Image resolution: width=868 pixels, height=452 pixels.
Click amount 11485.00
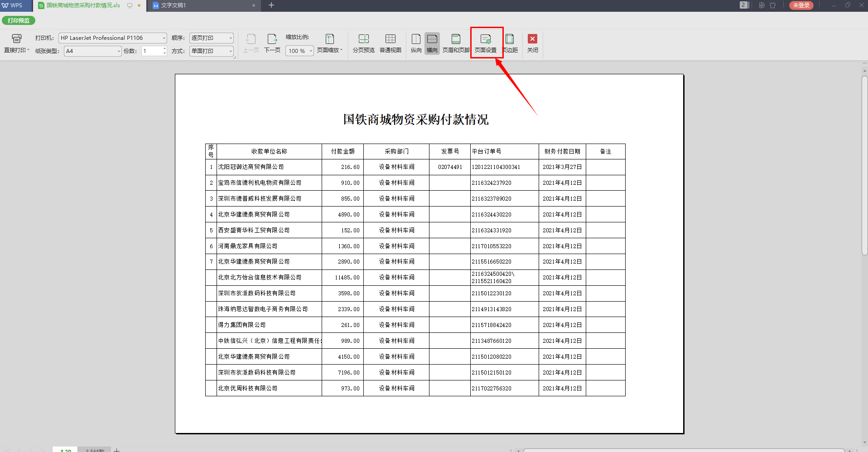(347, 278)
